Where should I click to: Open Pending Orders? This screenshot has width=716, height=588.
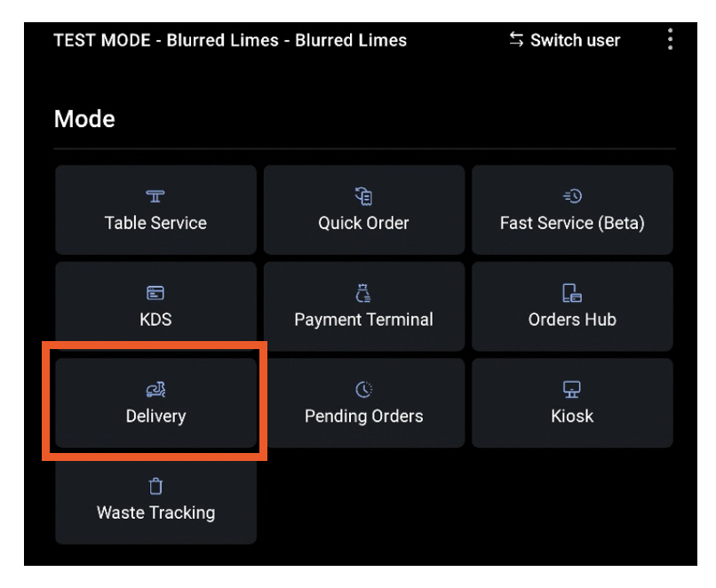click(x=363, y=402)
